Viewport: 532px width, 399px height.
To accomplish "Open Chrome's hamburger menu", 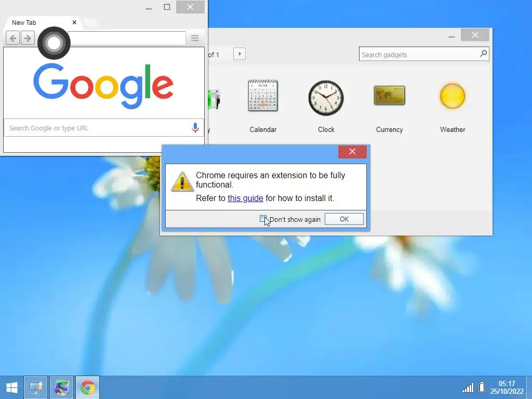I will [x=195, y=38].
